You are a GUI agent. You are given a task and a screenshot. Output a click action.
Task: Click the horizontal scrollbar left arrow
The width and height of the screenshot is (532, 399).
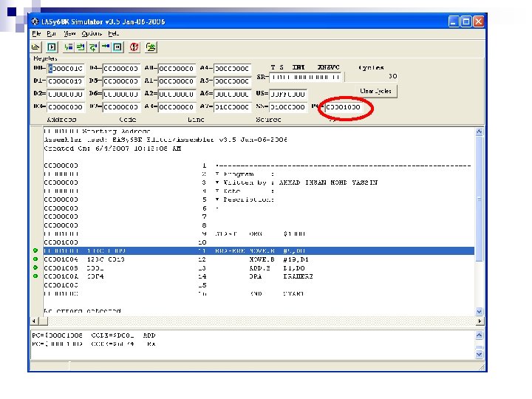pos(34,321)
